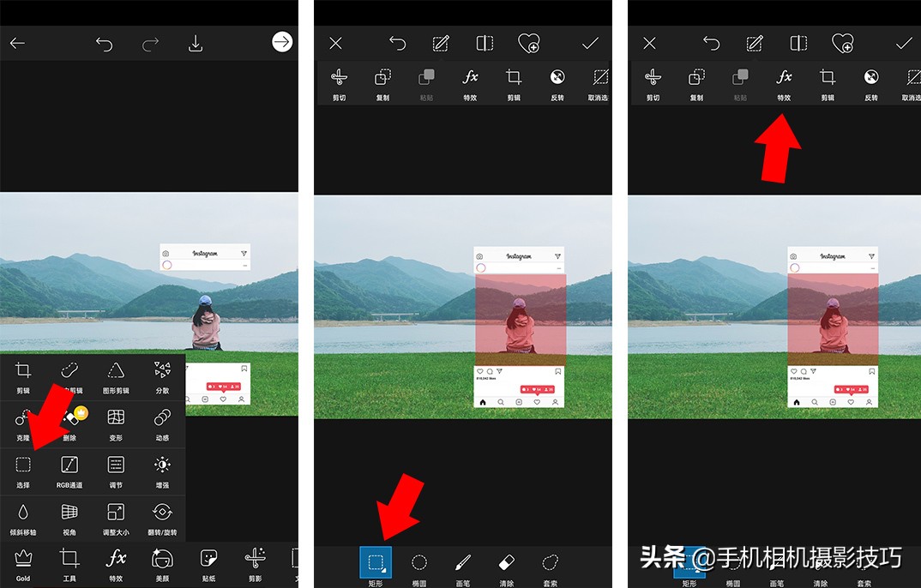Open the 动感 motion tool
The height and width of the screenshot is (588, 921).
162,424
